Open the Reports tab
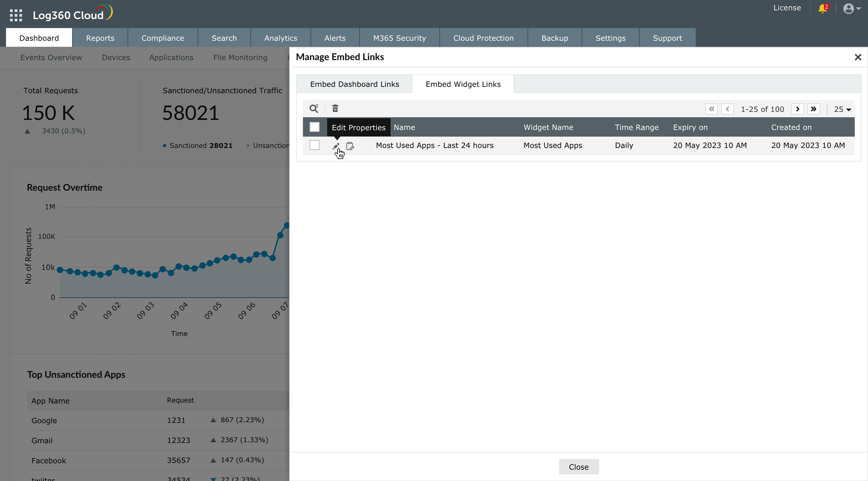The width and height of the screenshot is (868, 481). pyautogui.click(x=100, y=38)
